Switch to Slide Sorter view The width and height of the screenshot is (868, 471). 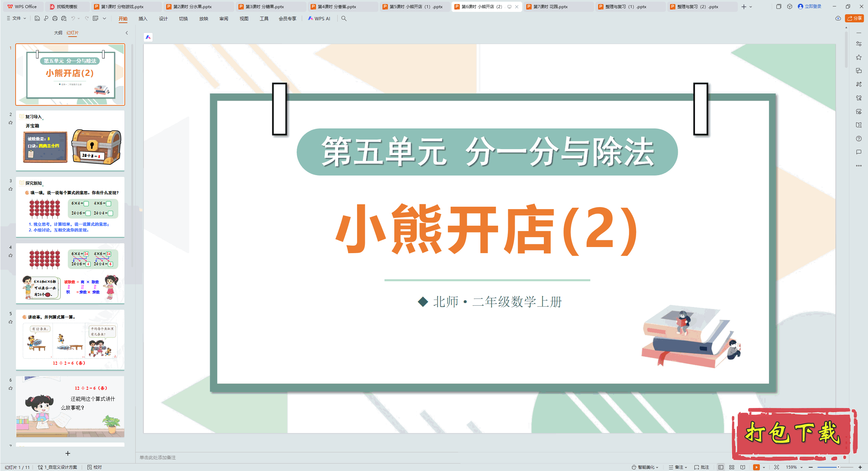(732, 467)
